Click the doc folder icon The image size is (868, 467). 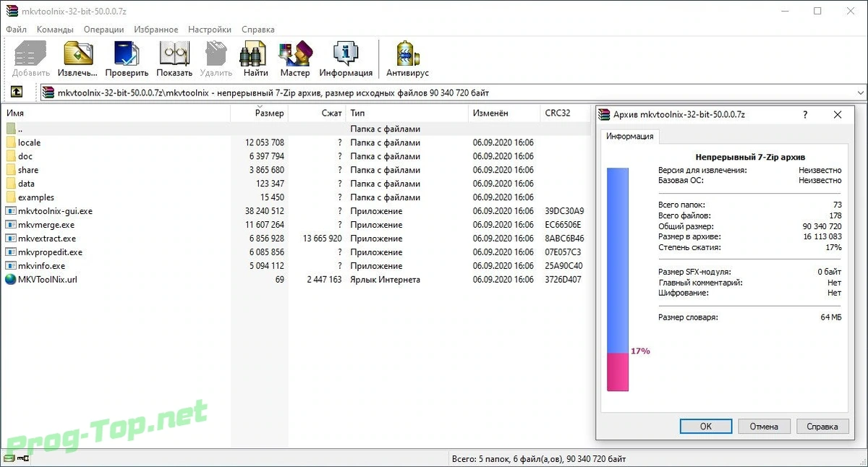coord(11,156)
